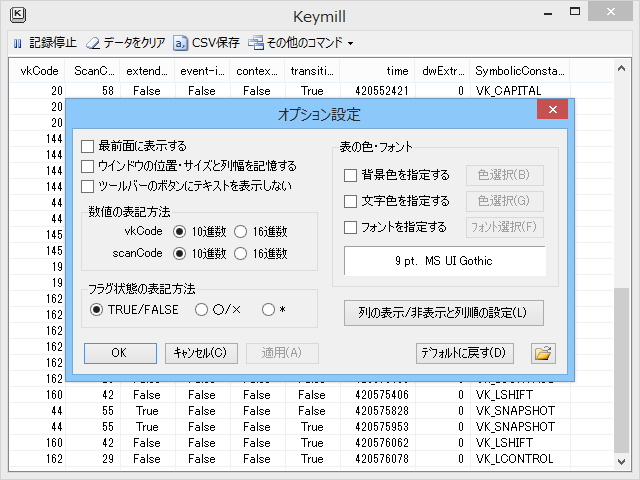Screen dimensions: 640x480
Task: Click time value 420575828
Action: (x=382, y=411)
